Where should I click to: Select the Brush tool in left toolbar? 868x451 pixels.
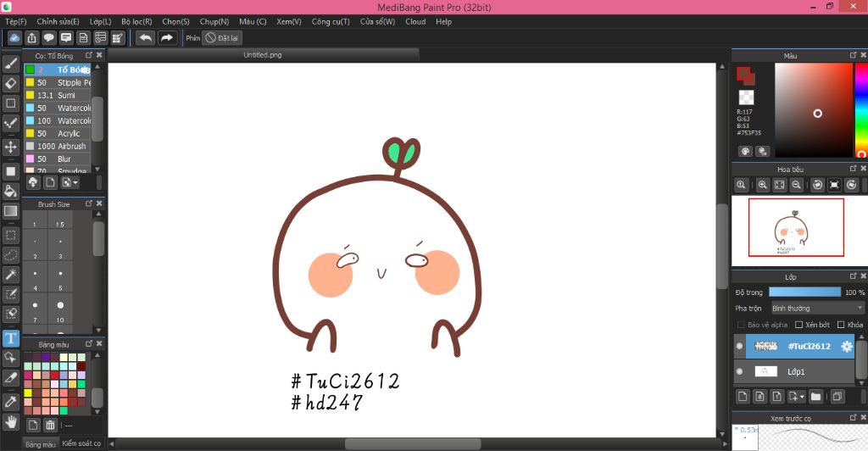[x=10, y=64]
